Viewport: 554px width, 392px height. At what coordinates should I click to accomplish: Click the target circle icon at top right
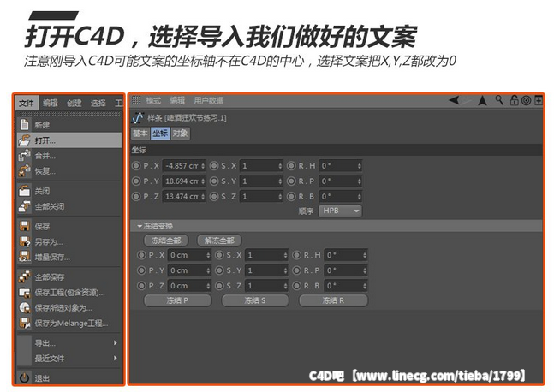click(x=526, y=101)
